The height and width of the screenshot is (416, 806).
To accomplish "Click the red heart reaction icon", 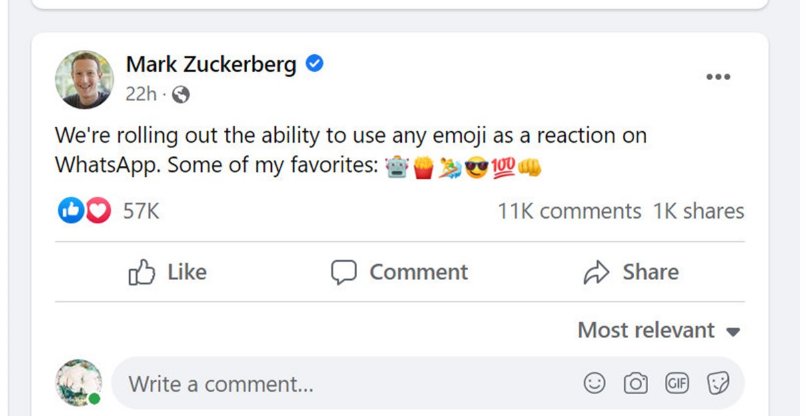I will point(97,211).
